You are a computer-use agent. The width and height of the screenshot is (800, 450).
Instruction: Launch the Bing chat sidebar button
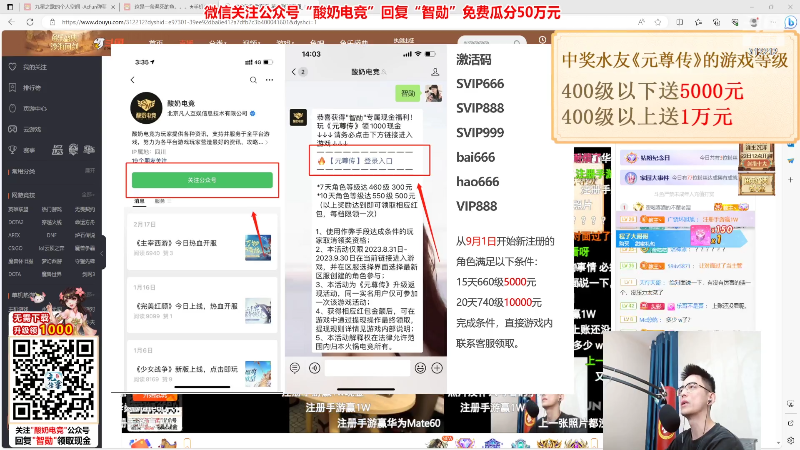[x=790, y=22]
